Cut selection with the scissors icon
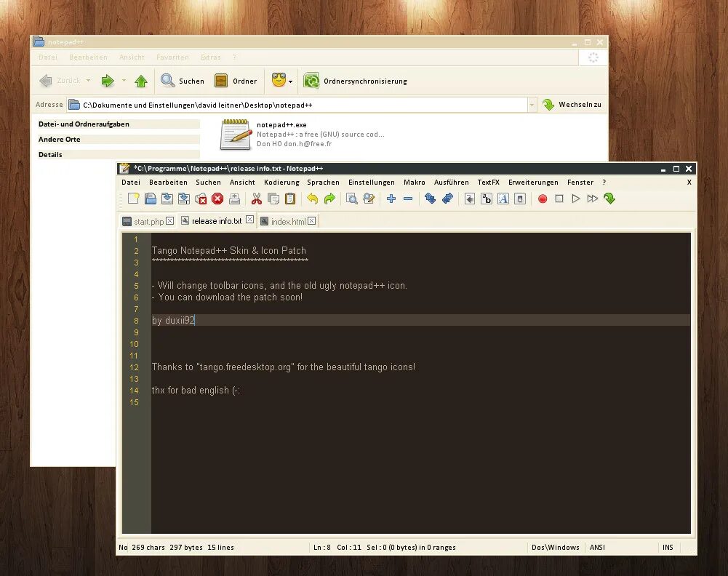 (x=256, y=199)
